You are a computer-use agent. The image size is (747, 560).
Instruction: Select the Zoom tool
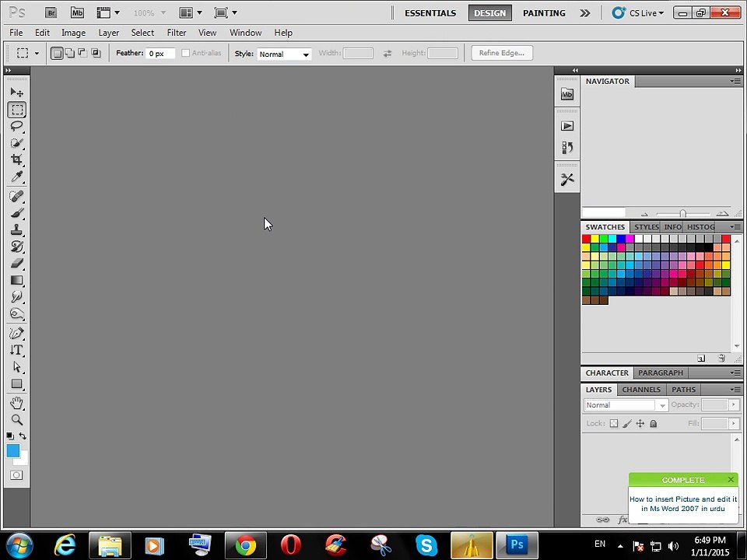pyautogui.click(x=16, y=419)
